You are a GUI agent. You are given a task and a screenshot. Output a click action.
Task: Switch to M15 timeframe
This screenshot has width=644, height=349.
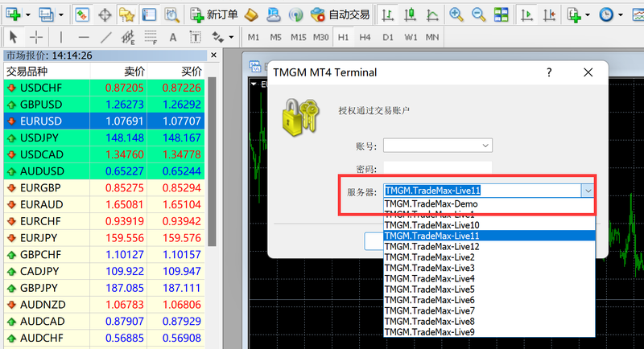tap(299, 37)
